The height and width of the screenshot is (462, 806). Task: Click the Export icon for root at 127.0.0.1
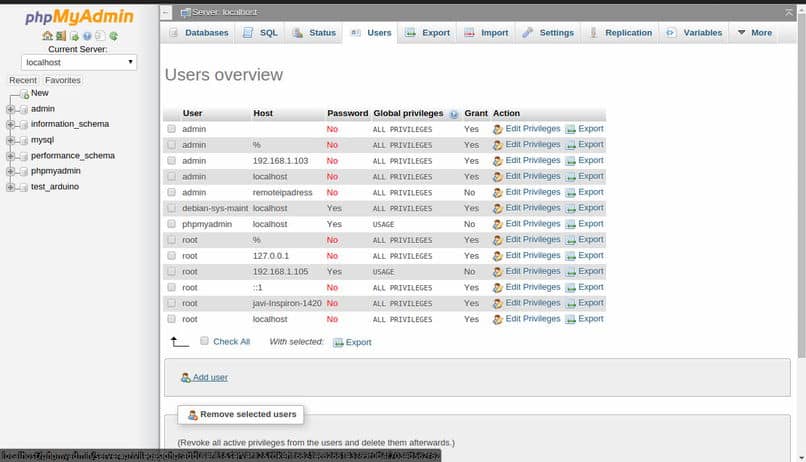(x=570, y=256)
